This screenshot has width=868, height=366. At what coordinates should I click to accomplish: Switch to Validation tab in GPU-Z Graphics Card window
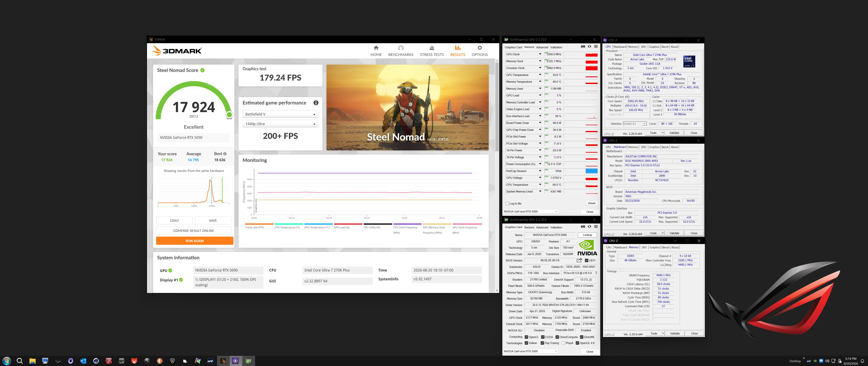[x=556, y=227]
